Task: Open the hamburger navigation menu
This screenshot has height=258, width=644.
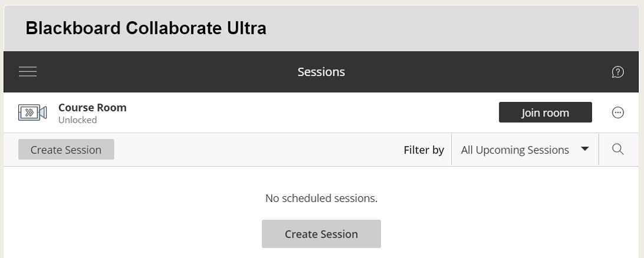Action: click(28, 72)
